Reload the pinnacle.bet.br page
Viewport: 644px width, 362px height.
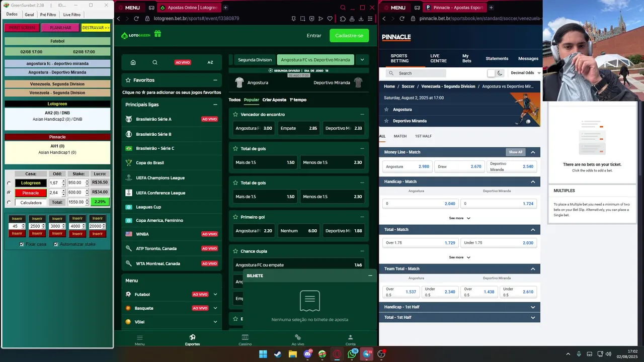point(401,19)
